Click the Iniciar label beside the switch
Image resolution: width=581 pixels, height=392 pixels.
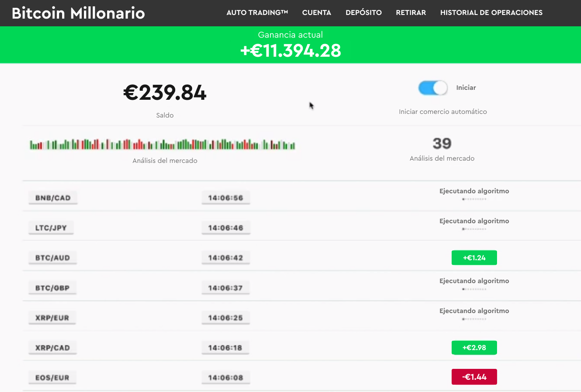point(466,88)
